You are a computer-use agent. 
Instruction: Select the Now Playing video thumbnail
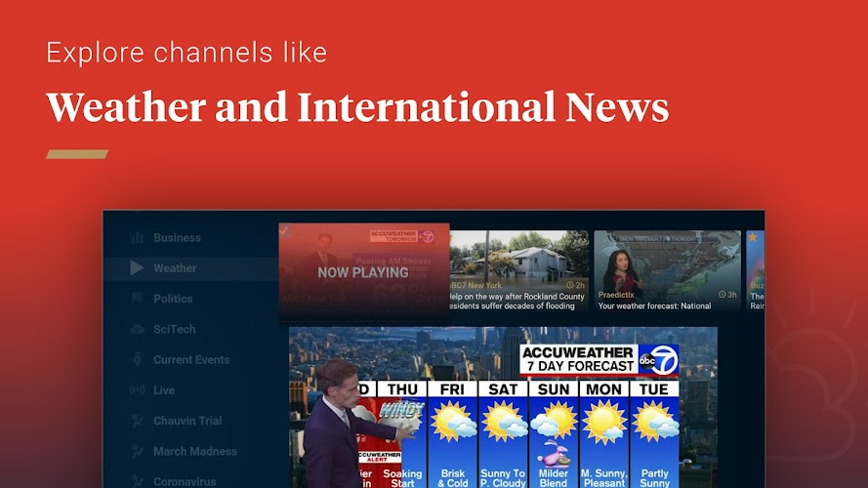[x=363, y=272]
